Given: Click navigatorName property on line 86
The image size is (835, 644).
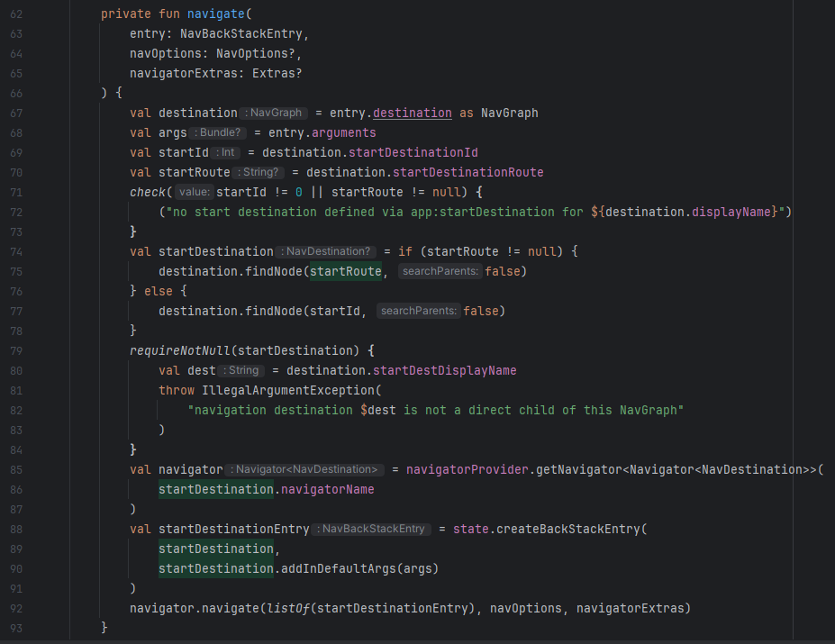Looking at the screenshot, I should click(x=328, y=489).
